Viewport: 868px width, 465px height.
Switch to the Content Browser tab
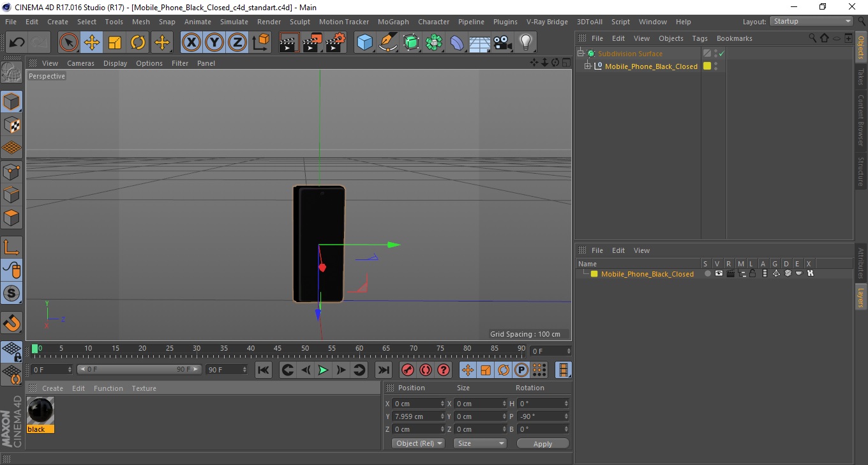(860, 121)
